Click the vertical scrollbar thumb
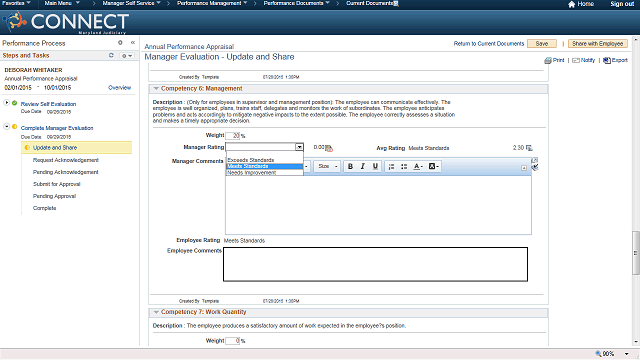Screen dimensions: 640x360 pyautogui.click(x=636, y=253)
